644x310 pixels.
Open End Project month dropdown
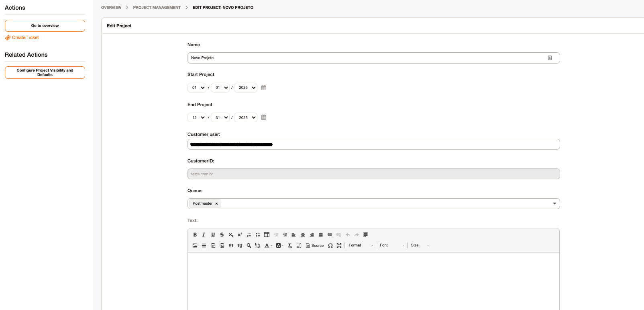(197, 117)
